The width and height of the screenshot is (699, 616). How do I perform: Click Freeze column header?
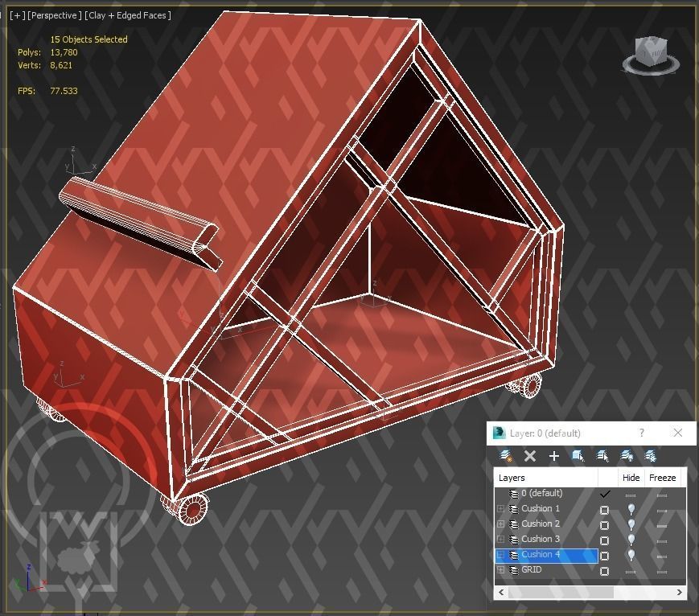(x=663, y=478)
